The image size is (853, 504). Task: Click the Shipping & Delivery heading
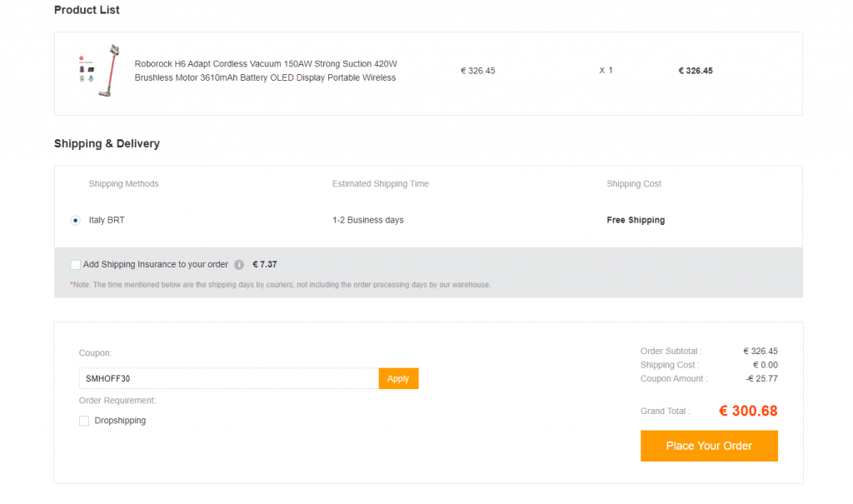coord(107,143)
